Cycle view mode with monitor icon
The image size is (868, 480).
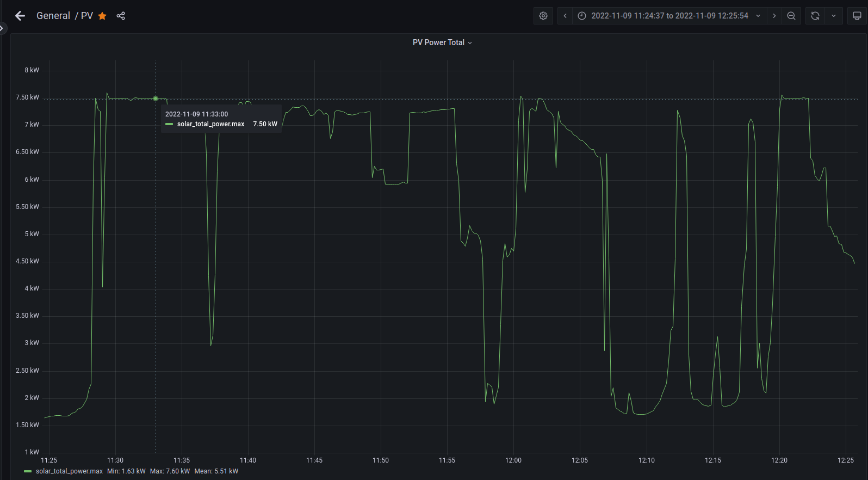(857, 16)
